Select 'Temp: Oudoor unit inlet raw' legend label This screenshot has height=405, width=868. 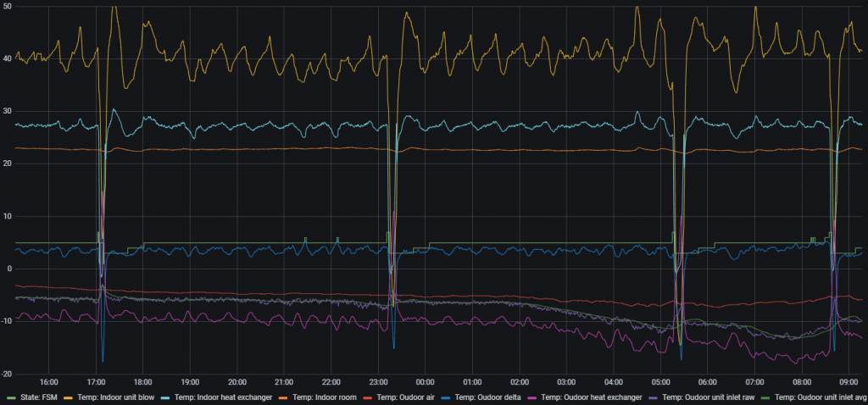tap(709, 396)
